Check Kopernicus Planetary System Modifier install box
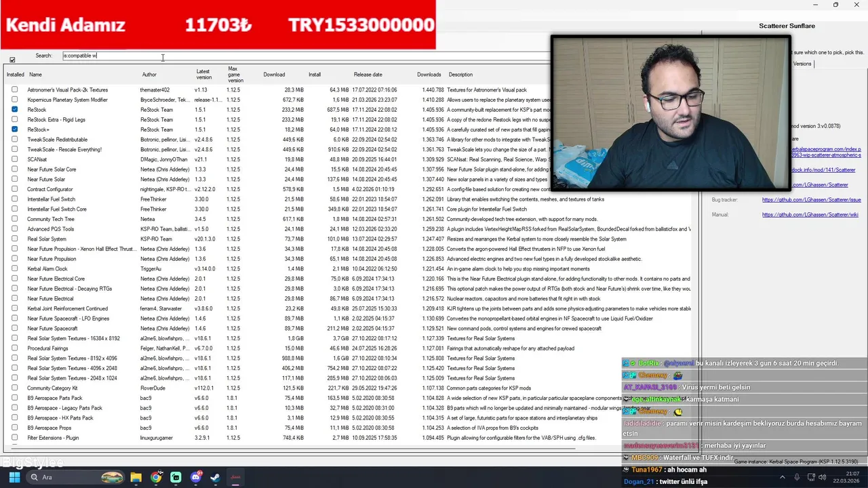This screenshot has height=488, width=868. tap(15, 100)
